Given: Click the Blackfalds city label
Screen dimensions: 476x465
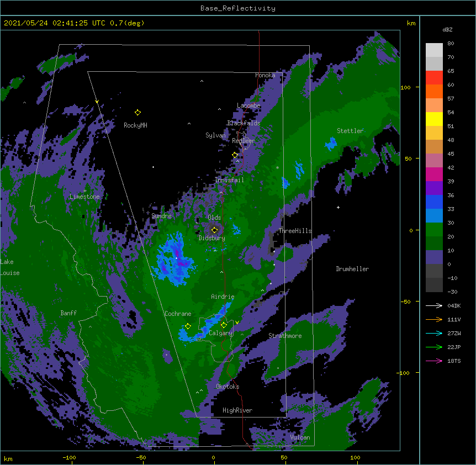Looking at the screenshot, I should point(244,123).
